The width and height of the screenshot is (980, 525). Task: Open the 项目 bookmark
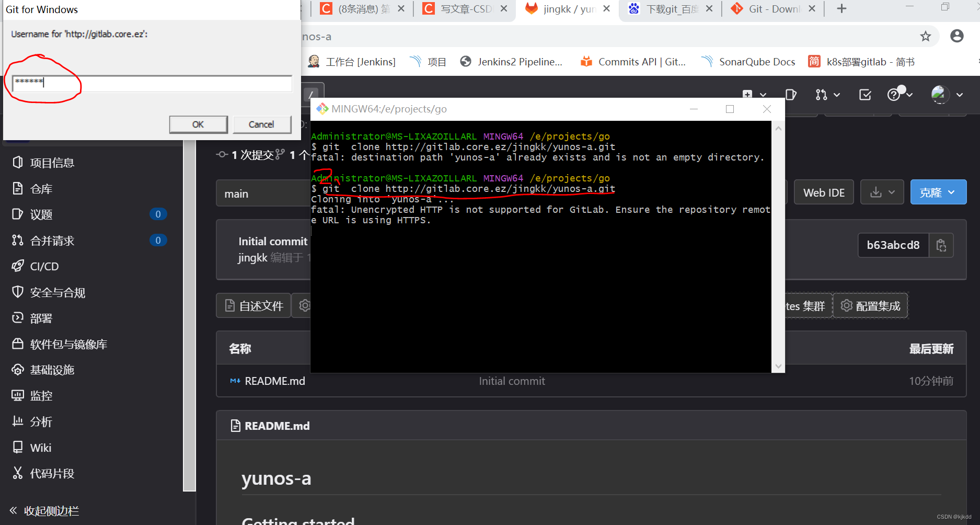428,62
